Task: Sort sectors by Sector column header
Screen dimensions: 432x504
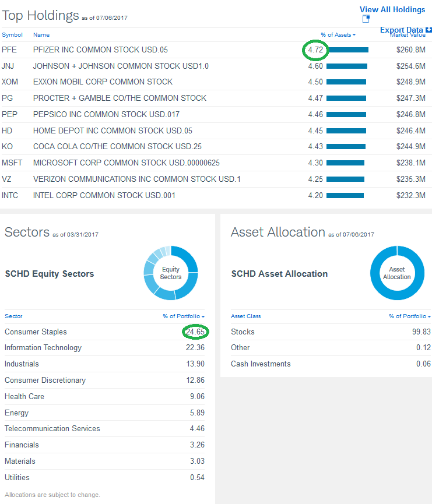Action: click(13, 316)
